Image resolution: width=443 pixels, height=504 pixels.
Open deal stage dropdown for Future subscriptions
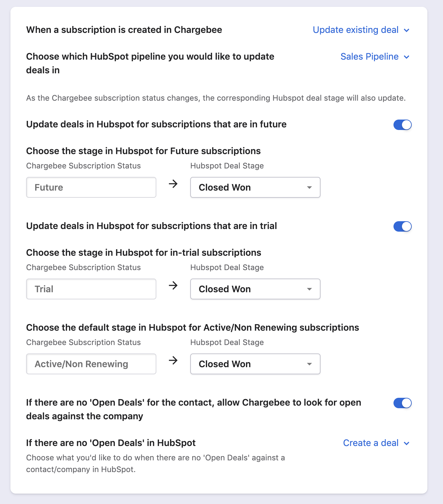pyautogui.click(x=255, y=187)
